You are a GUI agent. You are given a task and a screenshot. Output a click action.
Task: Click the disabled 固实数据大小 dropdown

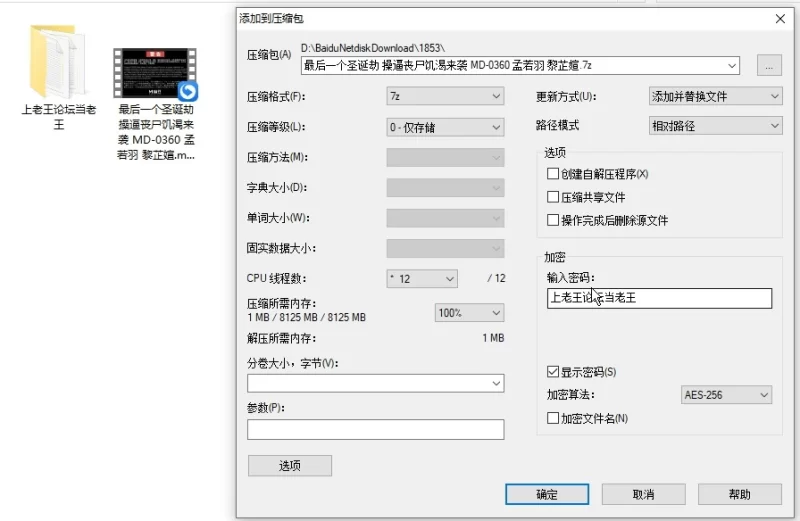[445, 249]
